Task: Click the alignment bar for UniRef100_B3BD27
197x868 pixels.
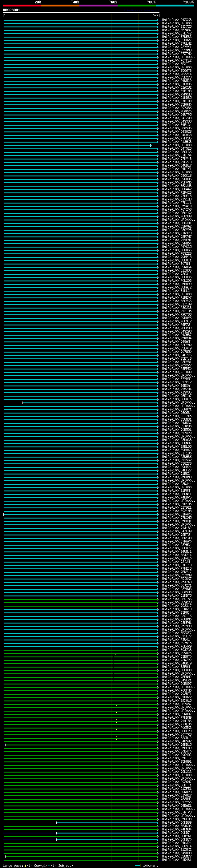Action: [x=81, y=40]
